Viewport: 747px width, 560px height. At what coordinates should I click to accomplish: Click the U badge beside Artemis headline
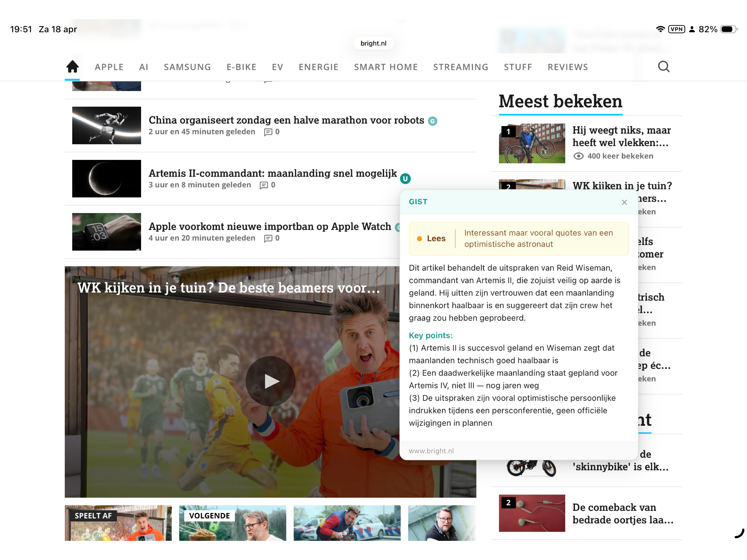pos(405,178)
